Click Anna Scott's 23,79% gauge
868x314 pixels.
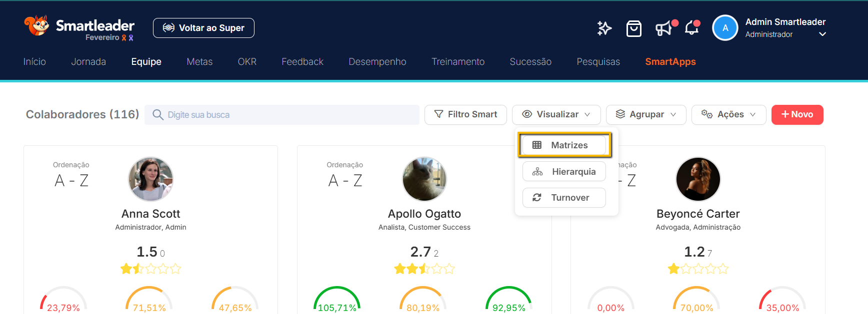(63, 300)
